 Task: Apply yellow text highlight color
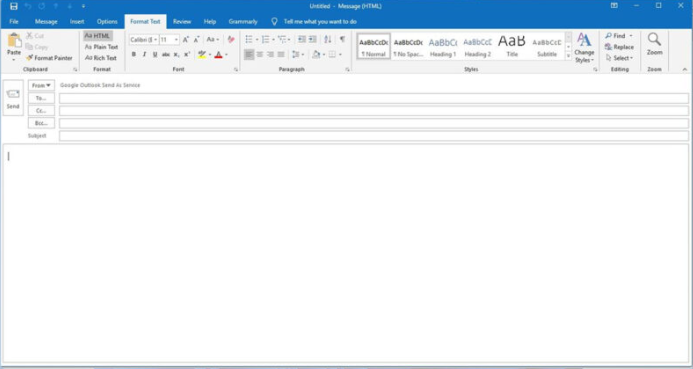pos(202,54)
